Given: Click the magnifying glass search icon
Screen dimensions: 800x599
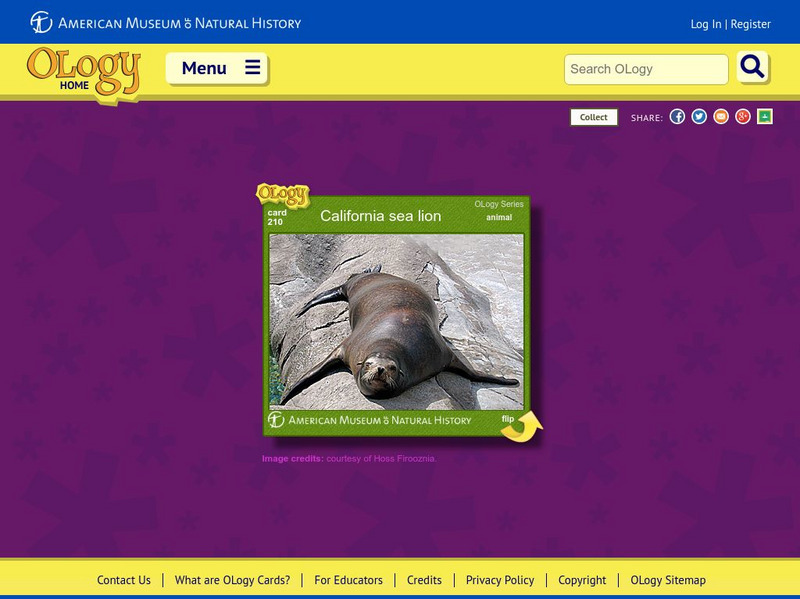Looking at the screenshot, I should (752, 69).
